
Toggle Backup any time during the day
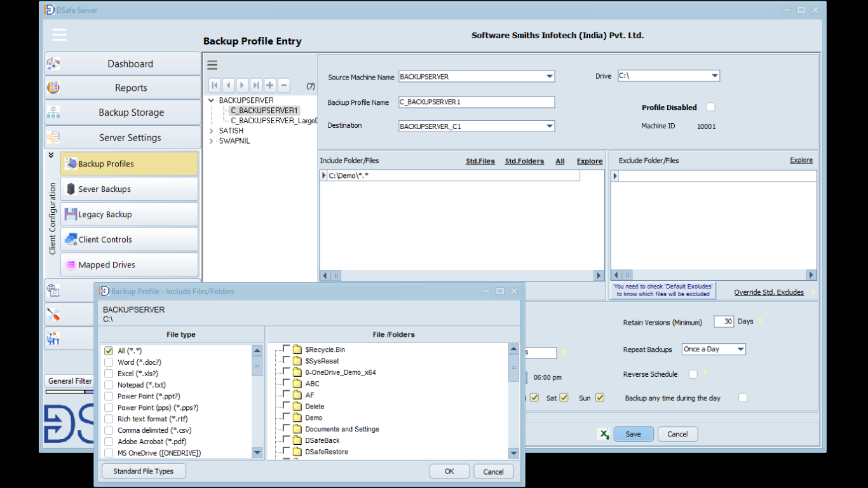[742, 398]
